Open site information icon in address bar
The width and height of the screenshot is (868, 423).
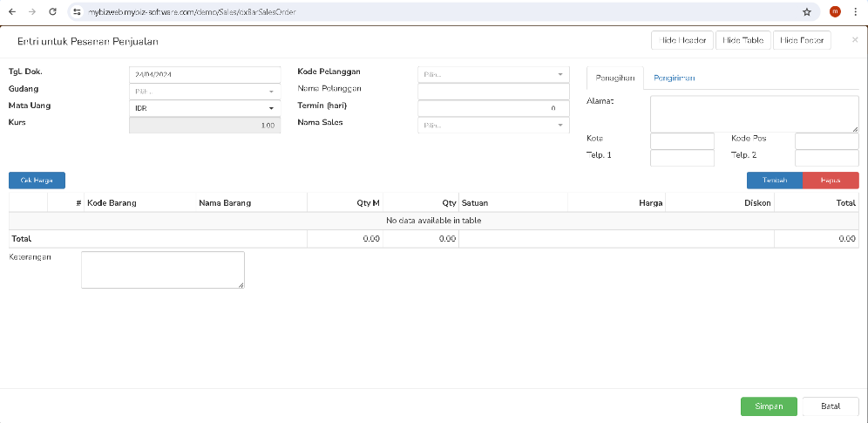pyautogui.click(x=78, y=11)
